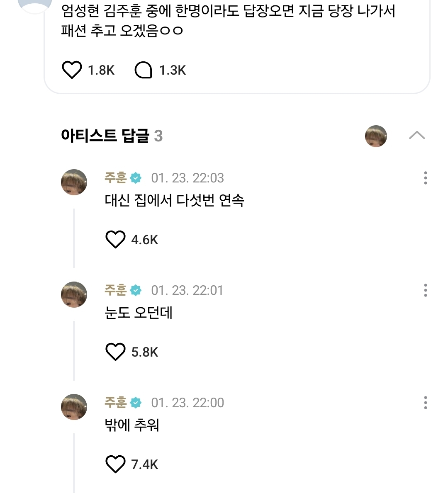448x498 pixels.
Task: Open more options for 22:03 reply
Action: tap(425, 178)
